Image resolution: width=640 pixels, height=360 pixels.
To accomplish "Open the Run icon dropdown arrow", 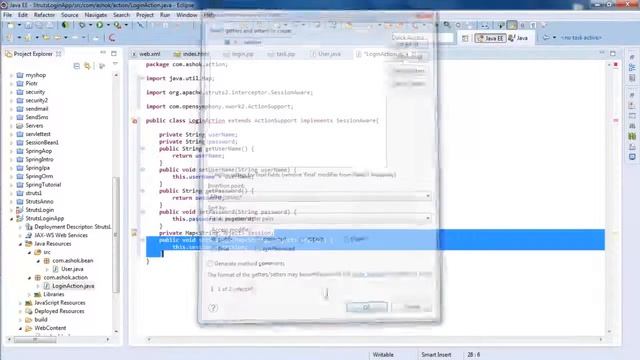I will [108, 25].
